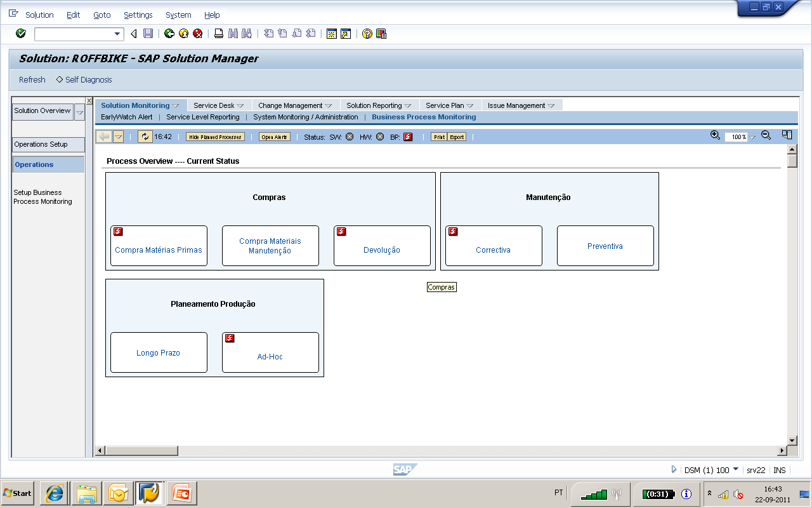Open Business Process Monitoring subtab
The width and height of the screenshot is (812, 508).
424,117
